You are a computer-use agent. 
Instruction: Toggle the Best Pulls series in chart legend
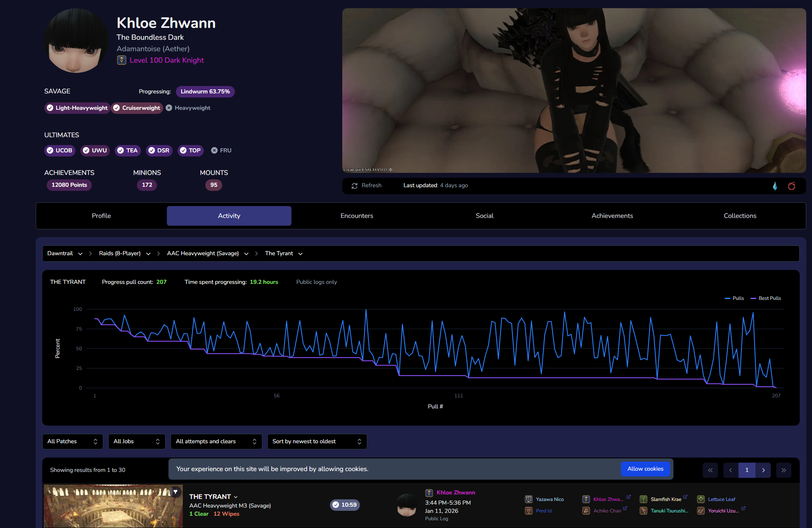[766, 298]
